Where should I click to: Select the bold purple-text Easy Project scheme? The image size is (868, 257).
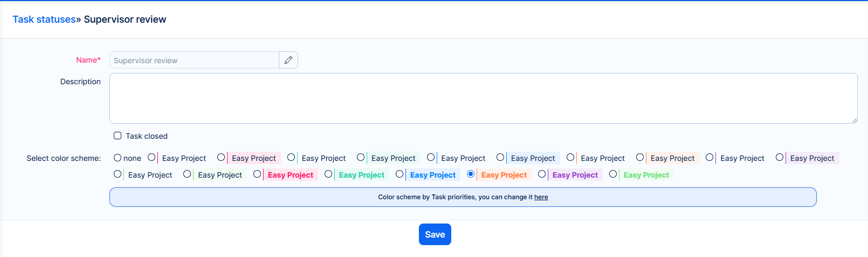[x=542, y=174]
